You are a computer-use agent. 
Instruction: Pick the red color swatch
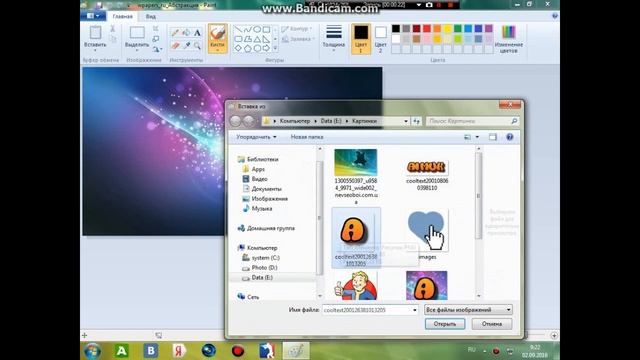tap(427, 28)
